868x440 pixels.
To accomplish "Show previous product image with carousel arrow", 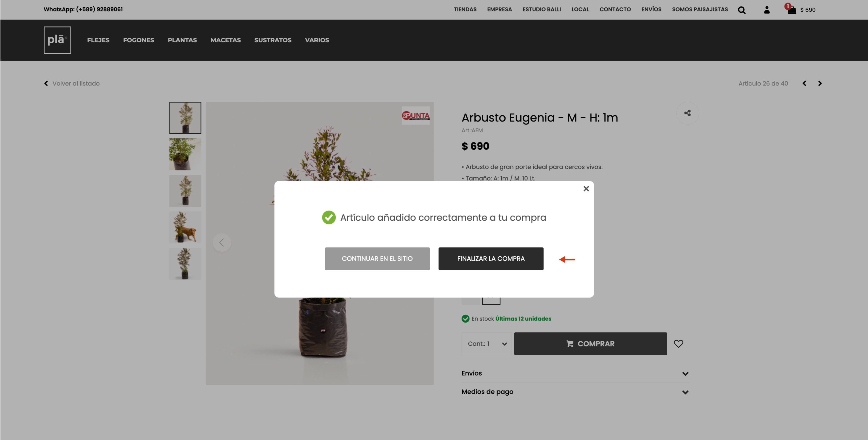I will coord(222,242).
